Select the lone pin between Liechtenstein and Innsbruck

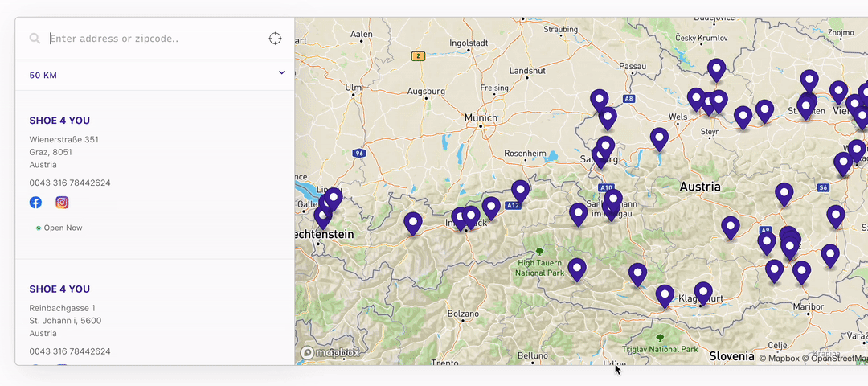(x=413, y=223)
